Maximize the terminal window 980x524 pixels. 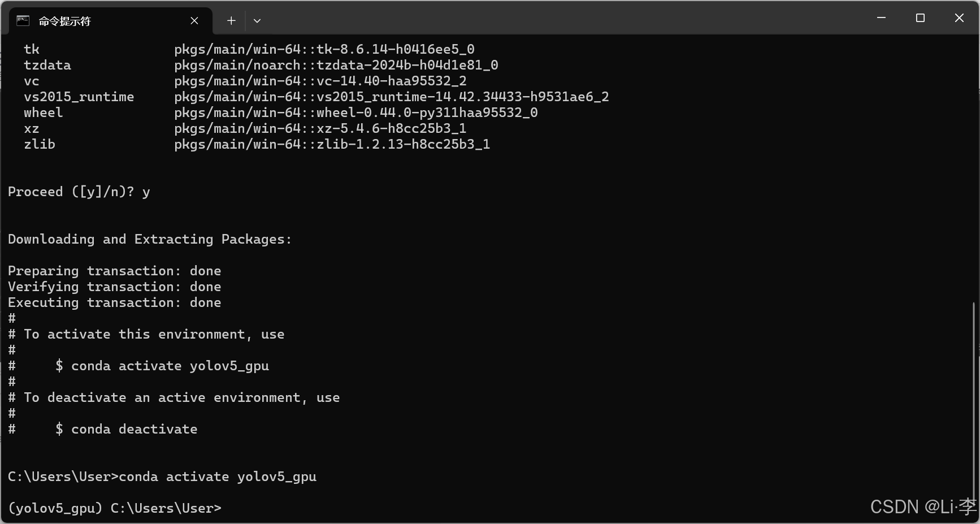[x=920, y=18]
